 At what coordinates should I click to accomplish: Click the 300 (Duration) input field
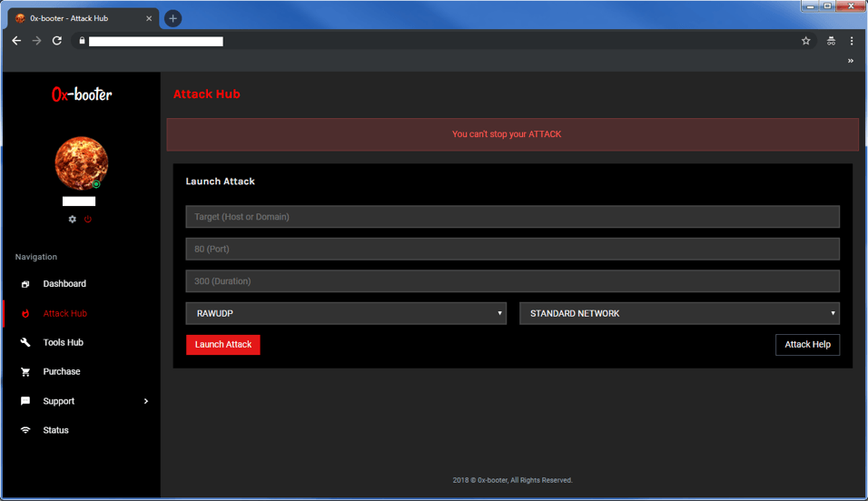[513, 280]
